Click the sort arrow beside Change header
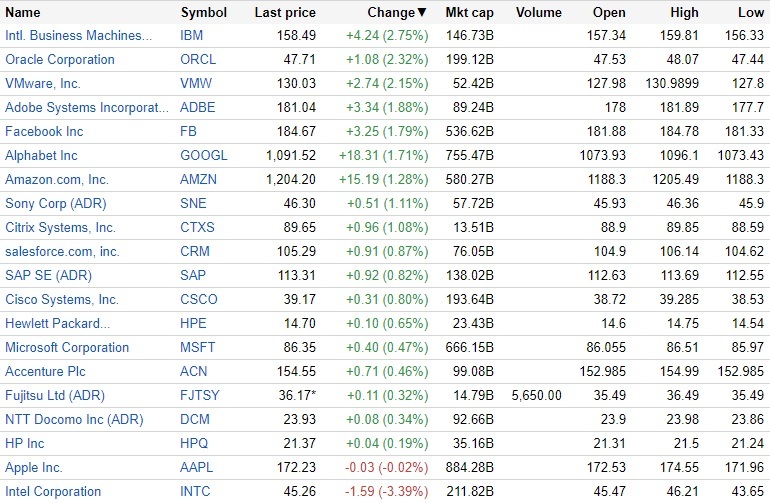 point(421,13)
